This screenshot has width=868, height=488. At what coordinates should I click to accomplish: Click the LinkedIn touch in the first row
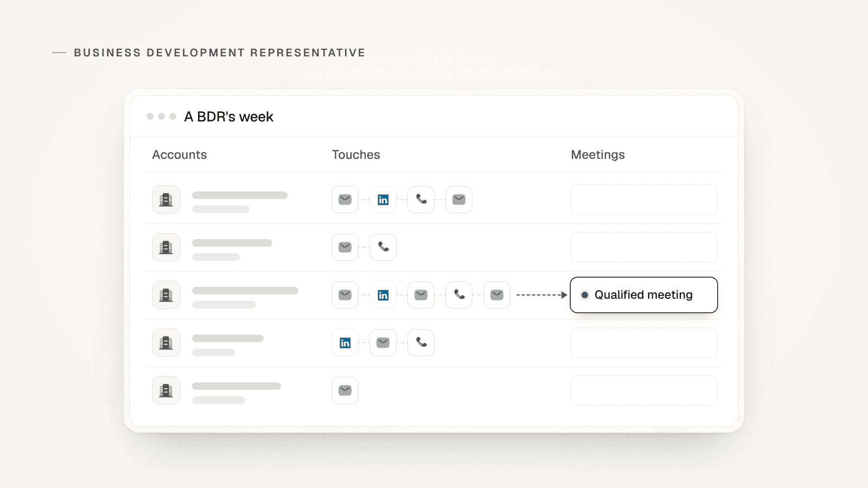[383, 200]
